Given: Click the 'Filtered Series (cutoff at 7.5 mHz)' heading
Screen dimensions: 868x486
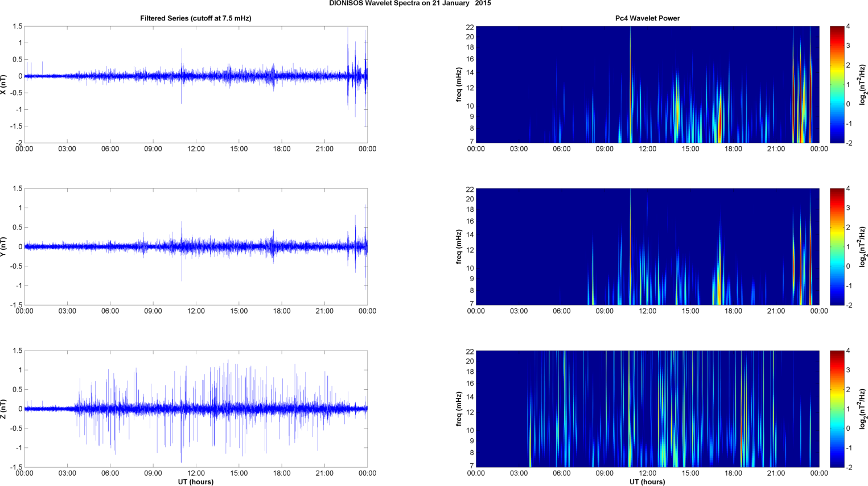Looking at the screenshot, I should (196, 18).
